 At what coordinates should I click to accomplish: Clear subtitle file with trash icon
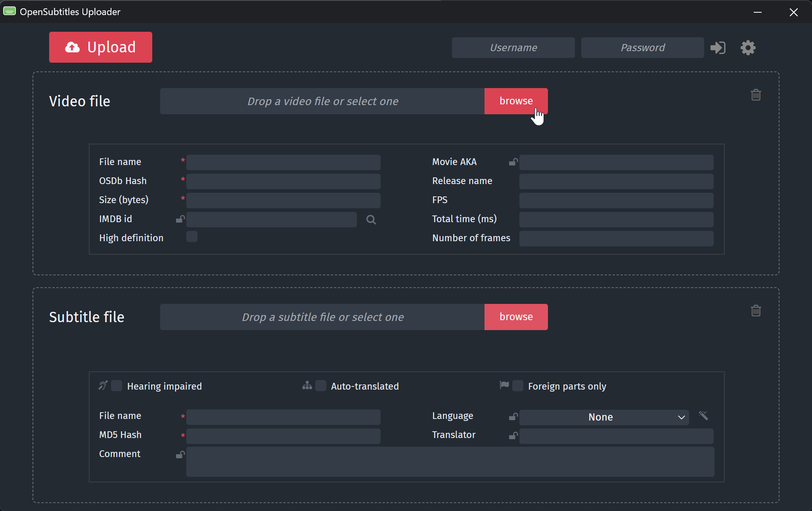(756, 311)
